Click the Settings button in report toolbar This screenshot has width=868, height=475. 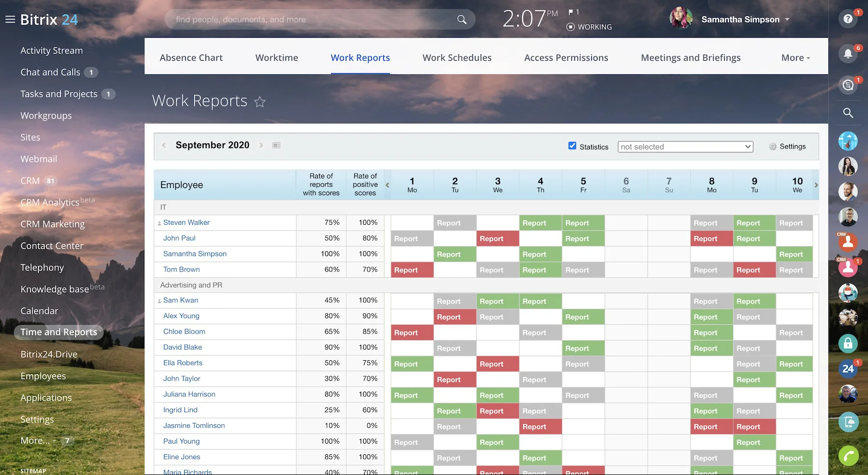(787, 147)
